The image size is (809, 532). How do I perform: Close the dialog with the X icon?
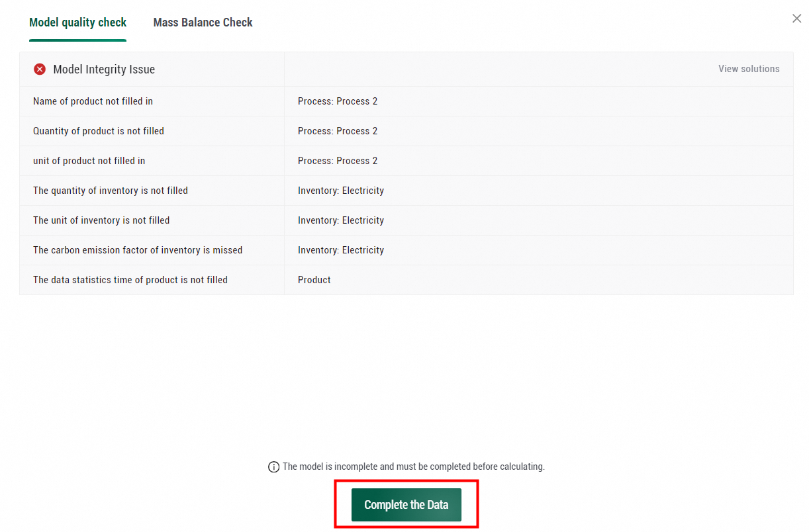point(796,19)
